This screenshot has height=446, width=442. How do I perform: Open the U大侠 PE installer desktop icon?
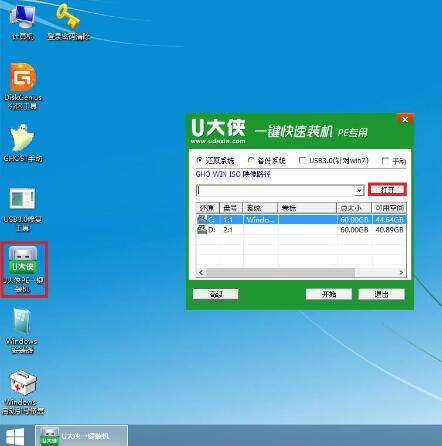coord(23,269)
